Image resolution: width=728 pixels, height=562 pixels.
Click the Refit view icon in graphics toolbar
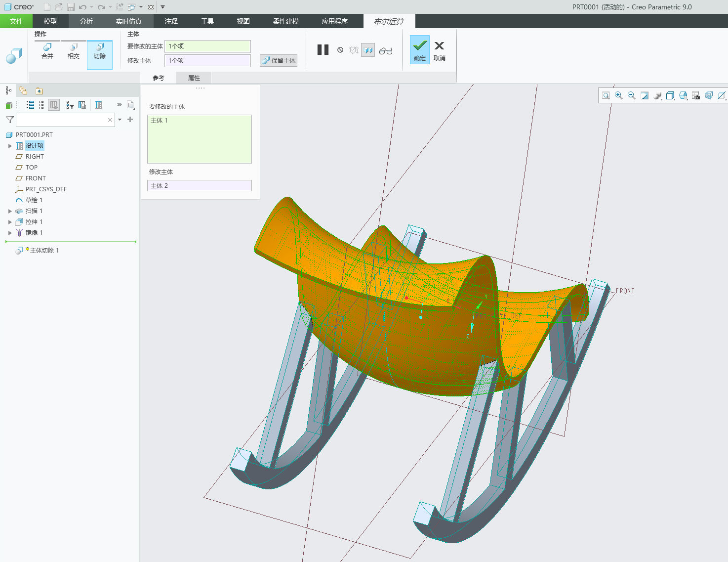point(606,95)
